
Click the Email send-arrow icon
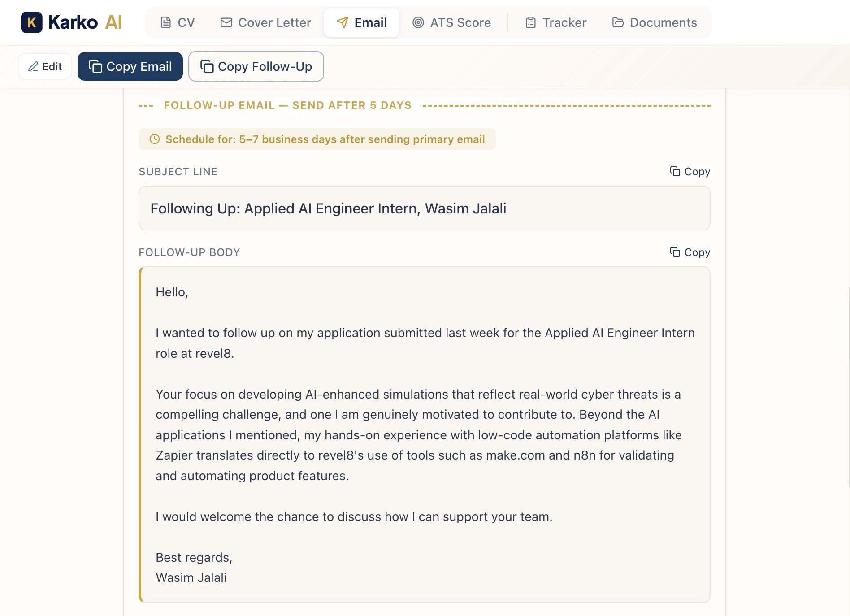point(342,22)
